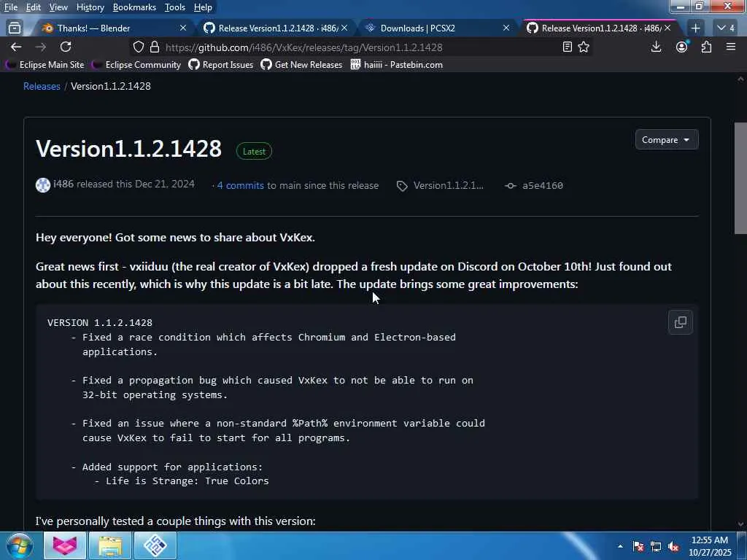Click the tag icon beside Version1.1.2.1
This screenshot has height=560, width=747.
(402, 186)
